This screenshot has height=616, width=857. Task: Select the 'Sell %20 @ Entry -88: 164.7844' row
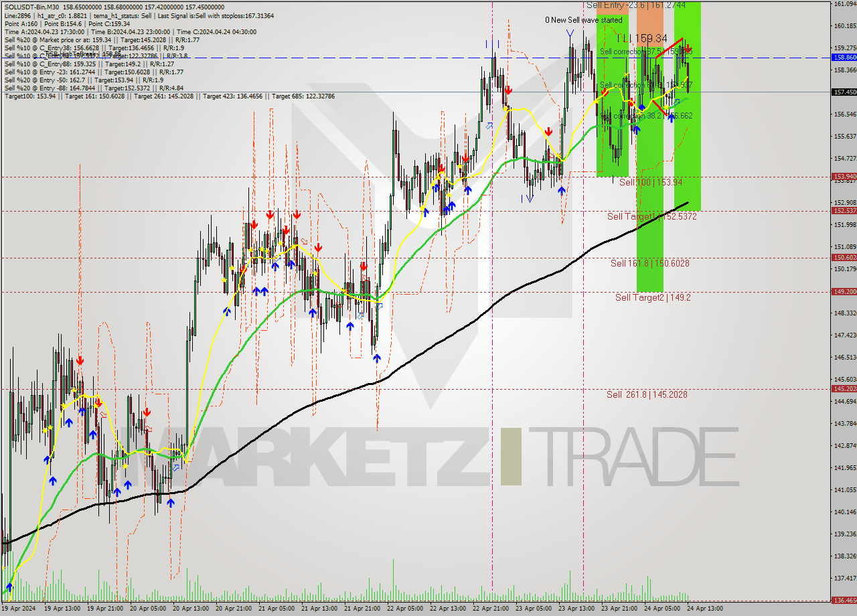coord(94,88)
